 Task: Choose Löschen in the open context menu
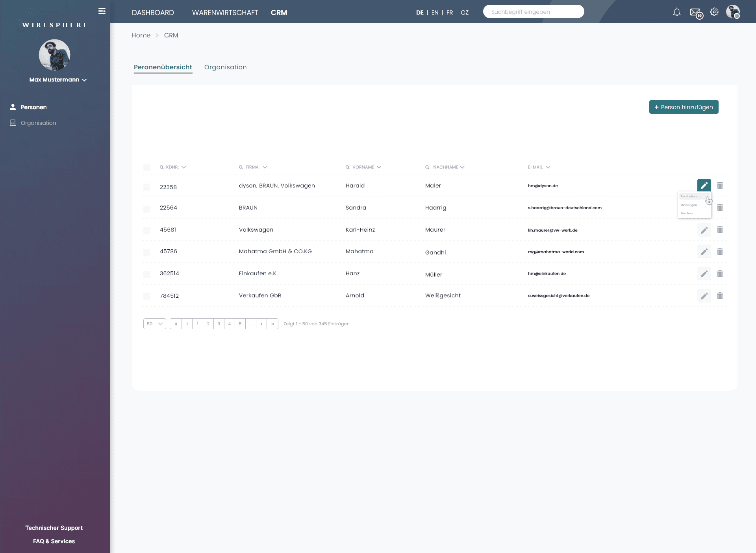[687, 213]
